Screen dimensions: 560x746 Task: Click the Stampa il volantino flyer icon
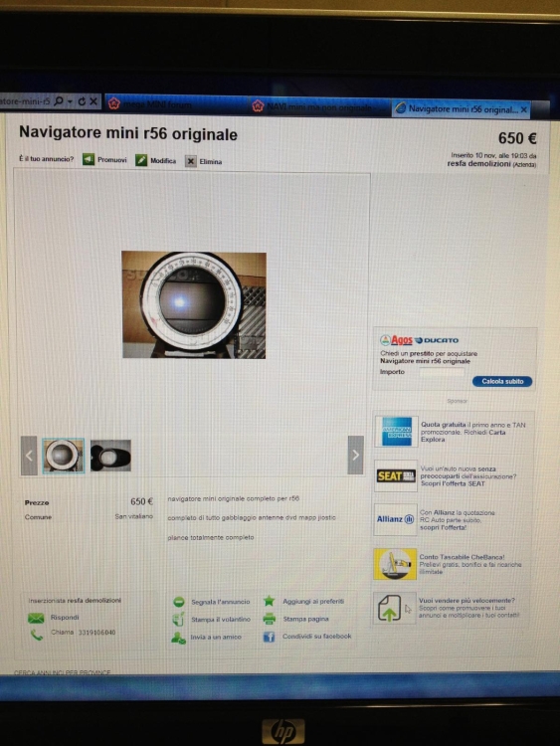(x=178, y=619)
